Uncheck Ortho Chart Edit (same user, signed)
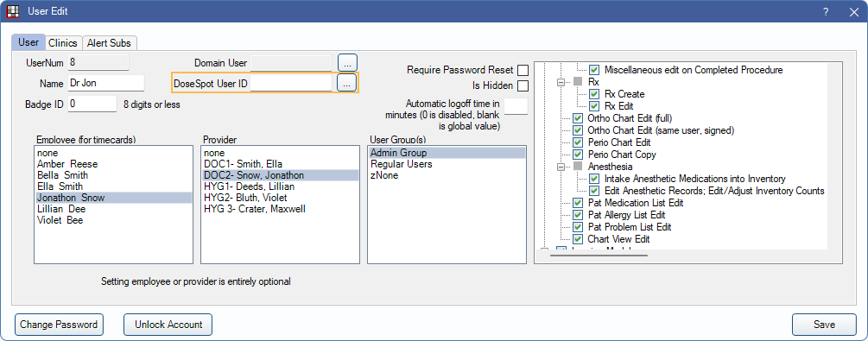Viewport: 868px width, 341px height. [x=578, y=130]
